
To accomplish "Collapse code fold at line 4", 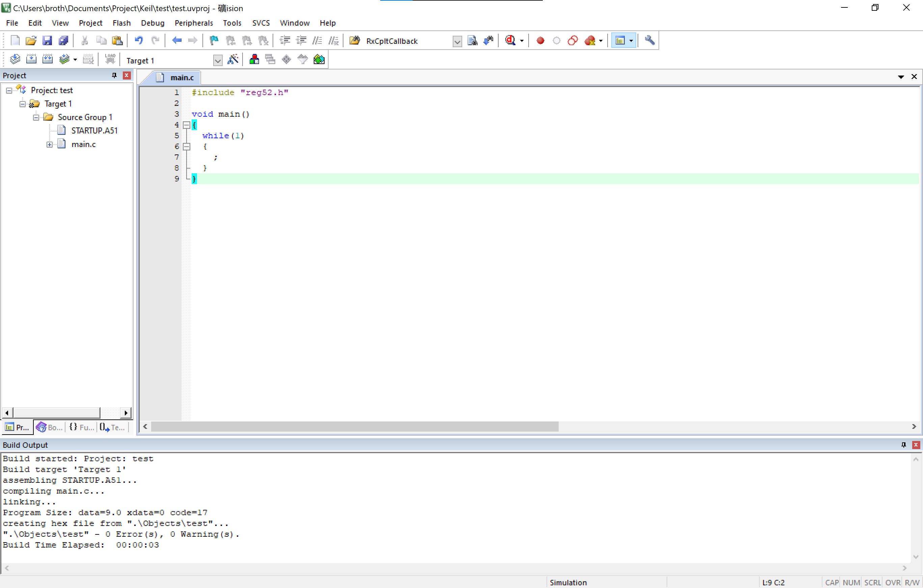I will pyautogui.click(x=187, y=125).
